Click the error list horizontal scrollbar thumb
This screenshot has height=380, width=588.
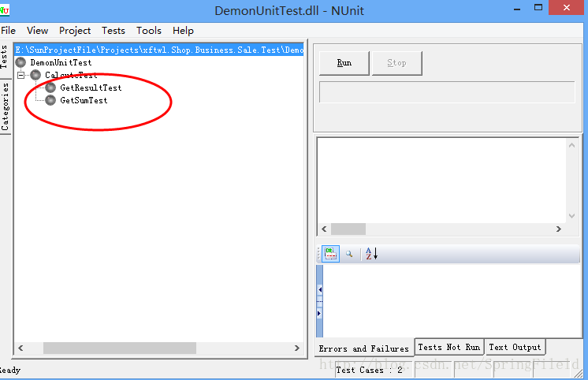[348, 229]
